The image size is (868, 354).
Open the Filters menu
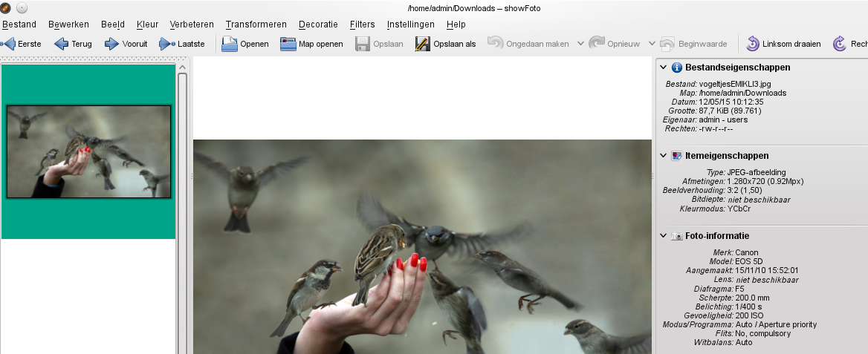point(362,24)
